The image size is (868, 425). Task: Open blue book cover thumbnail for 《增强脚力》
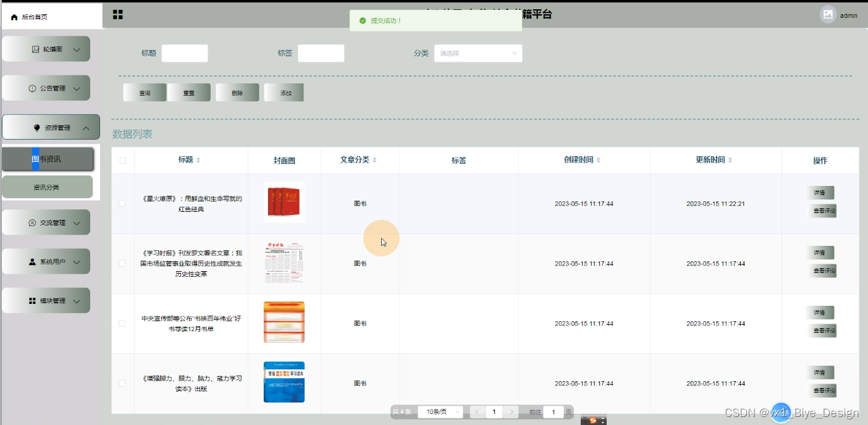click(x=284, y=382)
